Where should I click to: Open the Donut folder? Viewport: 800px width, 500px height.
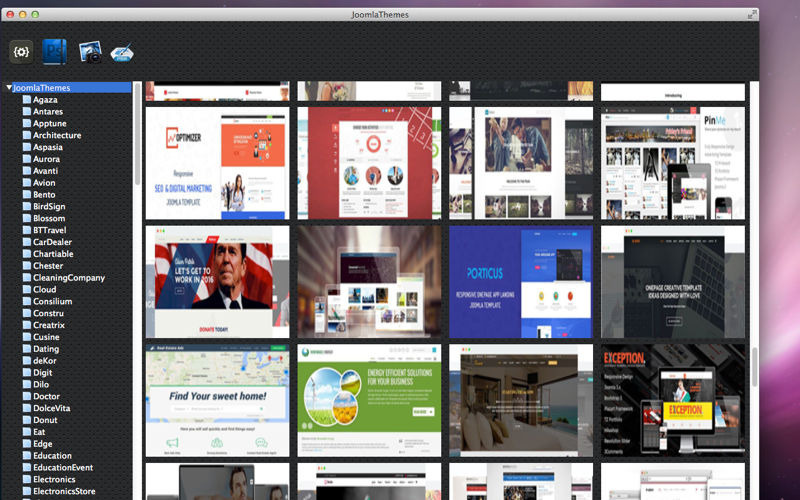45,420
